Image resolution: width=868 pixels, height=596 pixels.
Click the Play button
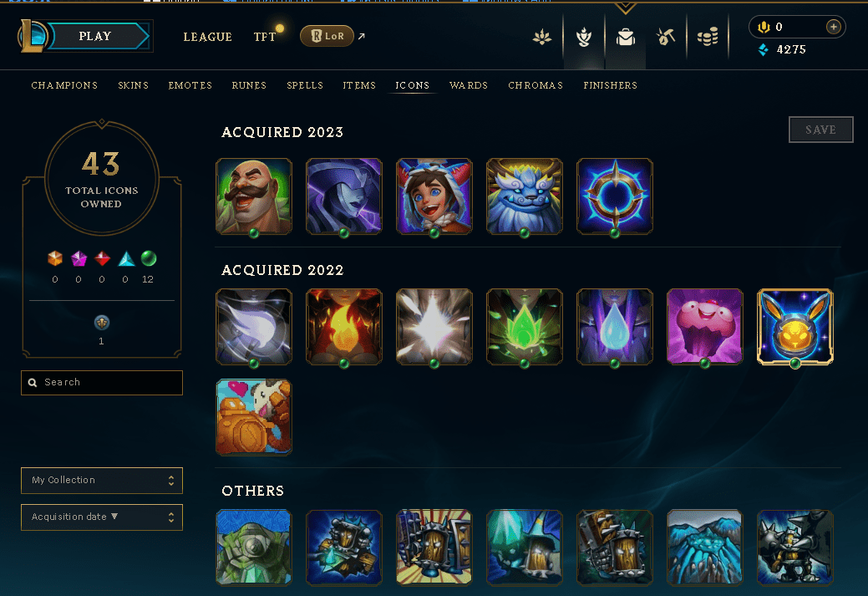[95, 36]
